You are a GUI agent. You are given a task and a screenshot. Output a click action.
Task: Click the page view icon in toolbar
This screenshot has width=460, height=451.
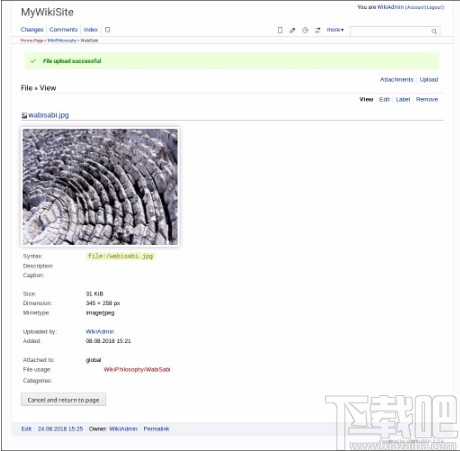tap(280, 30)
